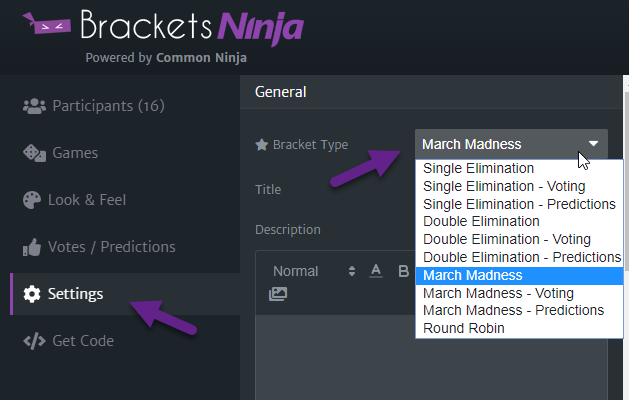Toggle bold formatting in description editor

[404, 271]
